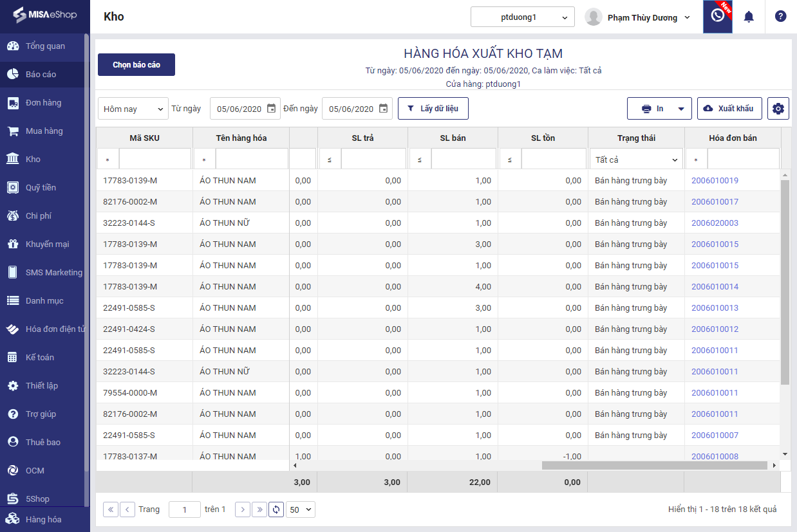Click the help question mark icon
This screenshot has width=797, height=532.
point(780,17)
